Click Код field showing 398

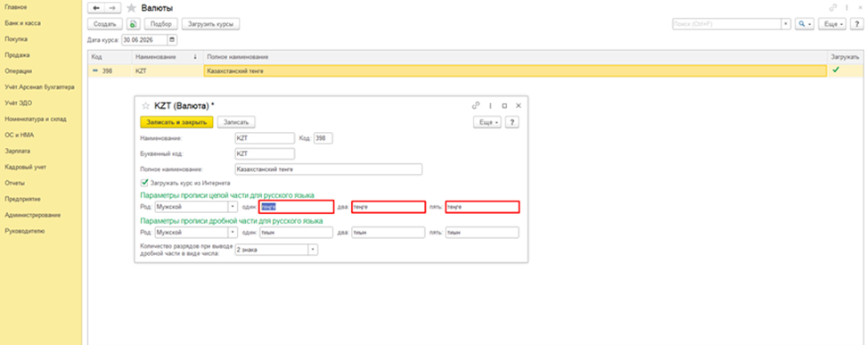pos(323,138)
